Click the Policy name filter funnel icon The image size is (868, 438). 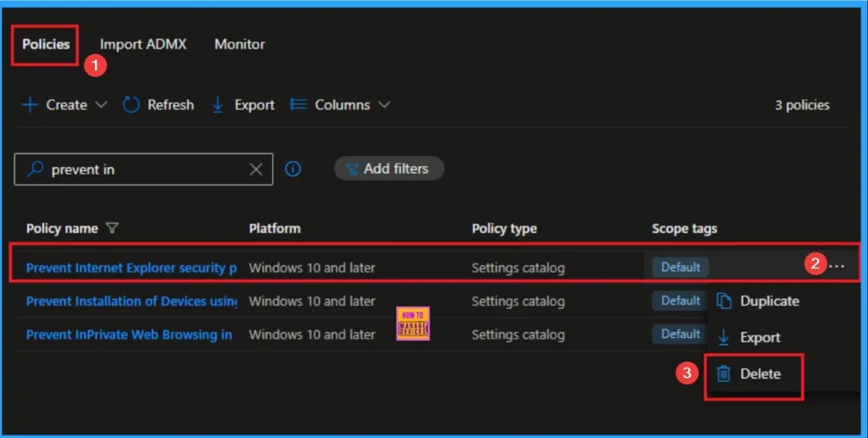tap(113, 228)
